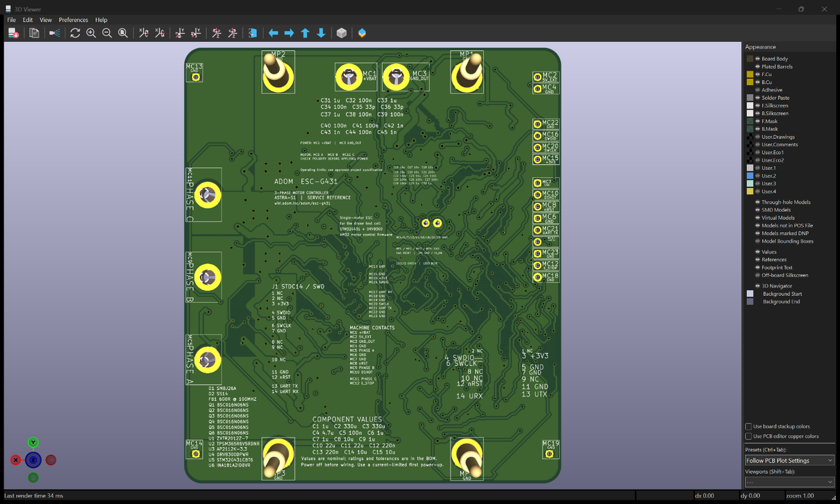Viewport: 840px width, 504px height.
Task: Click the Background End color swatch
Action: pos(750,302)
